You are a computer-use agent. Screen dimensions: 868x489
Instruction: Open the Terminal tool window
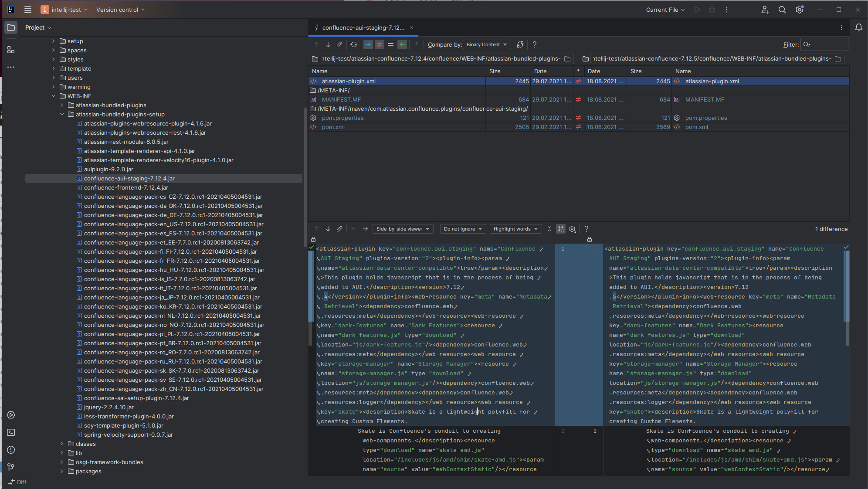coord(11,432)
